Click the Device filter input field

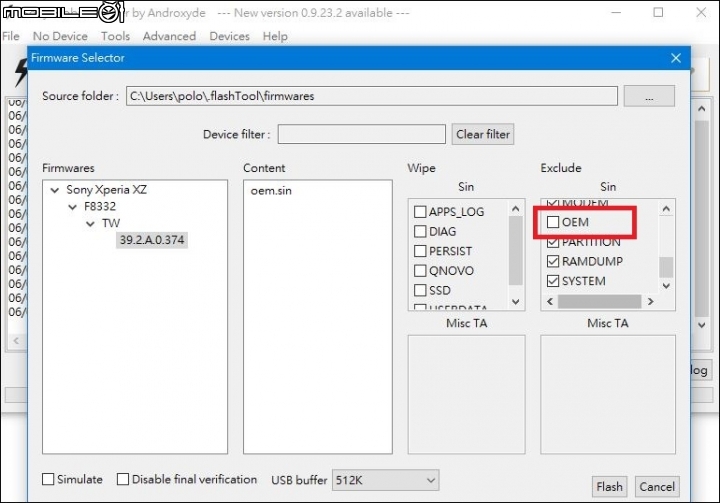tap(361, 134)
